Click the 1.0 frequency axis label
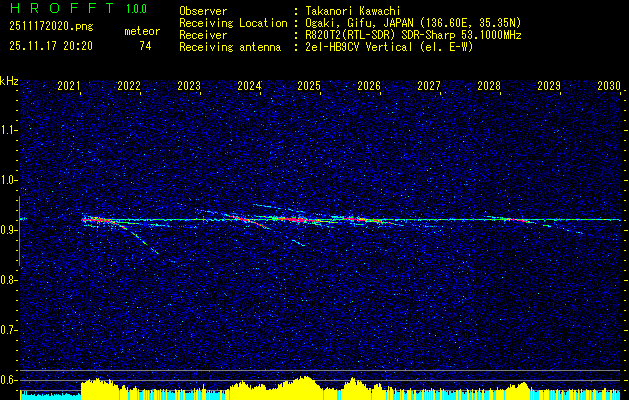 pos(7,180)
